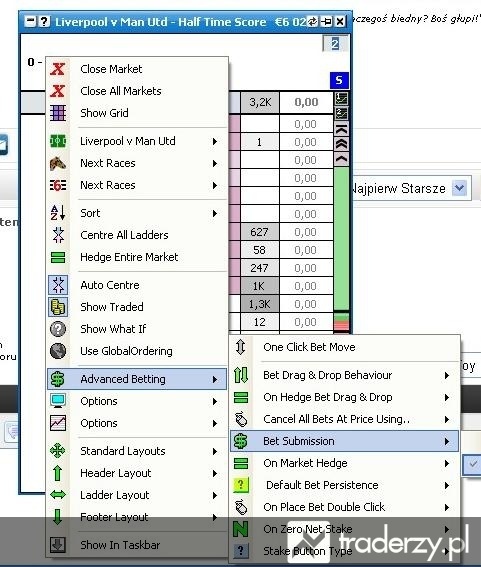Click the purple grid icon for Show Grid
This screenshot has width=481, height=567.
(x=58, y=113)
